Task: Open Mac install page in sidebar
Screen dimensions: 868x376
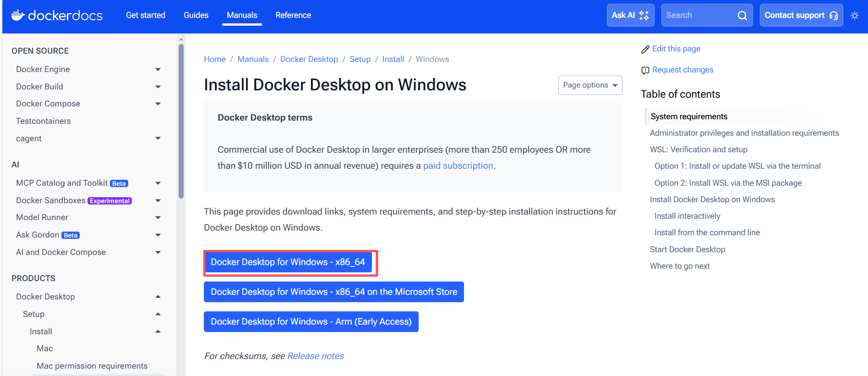Action: 45,348
